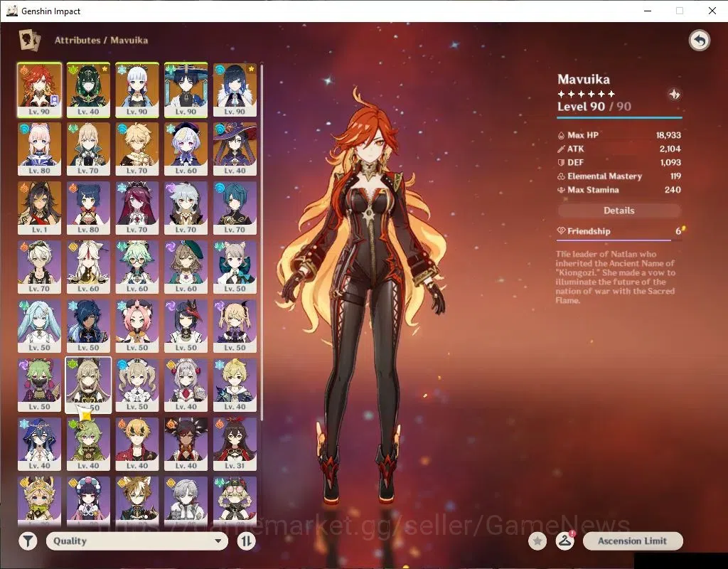Click the DEF 1,093 stat row
Image resolution: width=728 pixels, height=569 pixels.
(619, 162)
